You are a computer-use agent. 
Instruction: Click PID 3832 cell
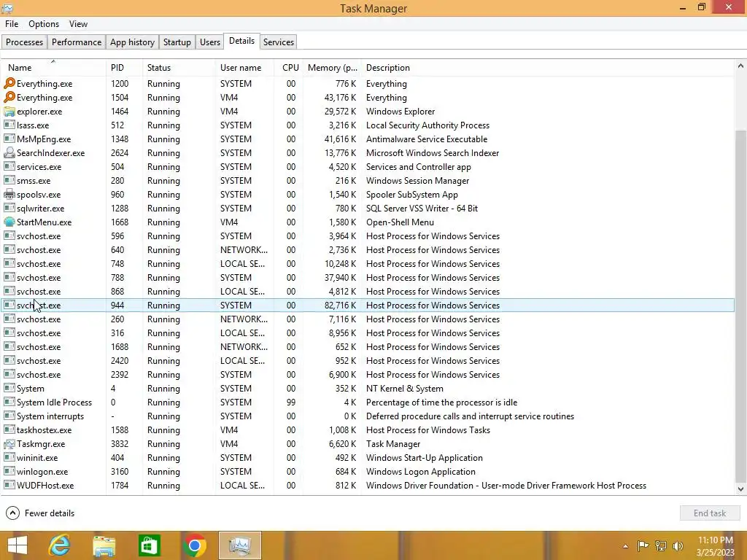click(x=120, y=444)
